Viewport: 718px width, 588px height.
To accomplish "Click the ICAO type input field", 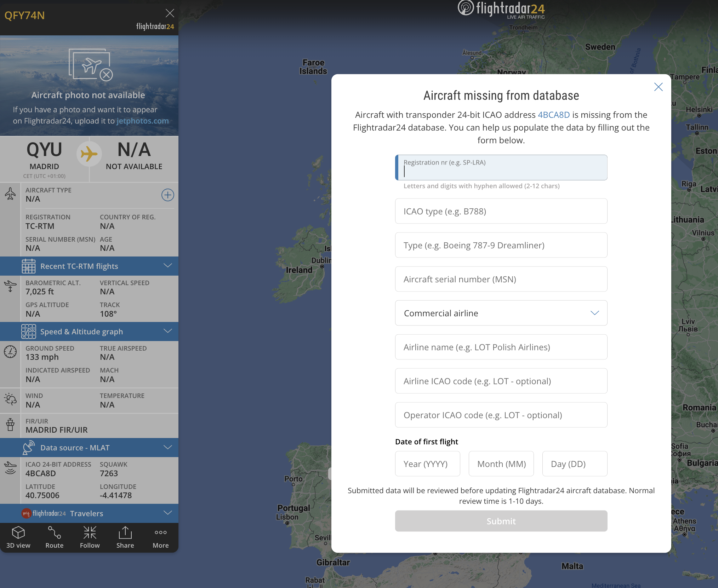I will tap(501, 211).
